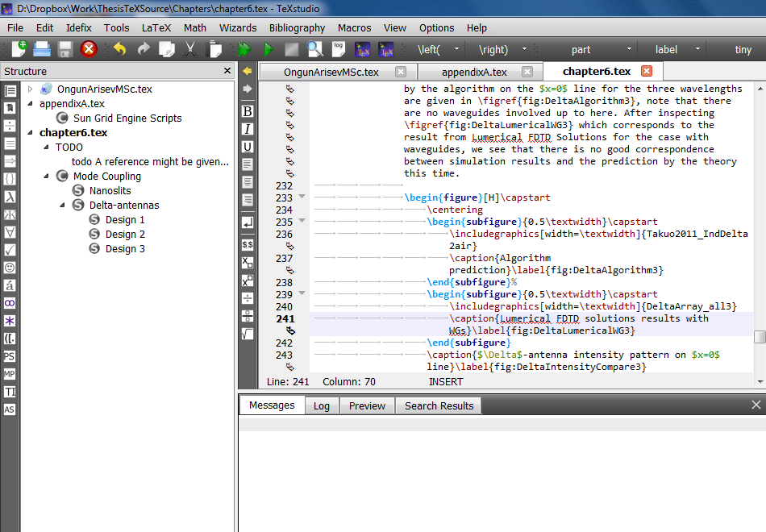View the log file icon
This screenshot has height=532, width=766.
pos(339,49)
